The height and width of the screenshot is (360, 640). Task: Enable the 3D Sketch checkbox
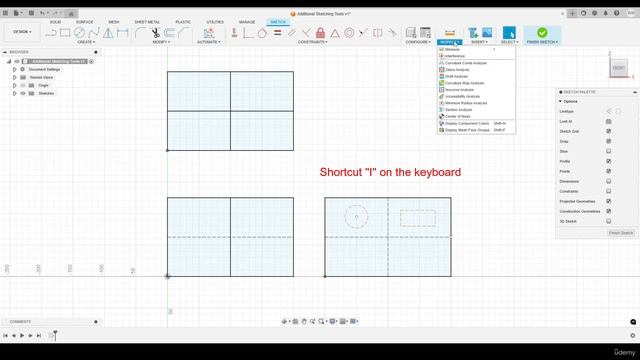pos(609,221)
